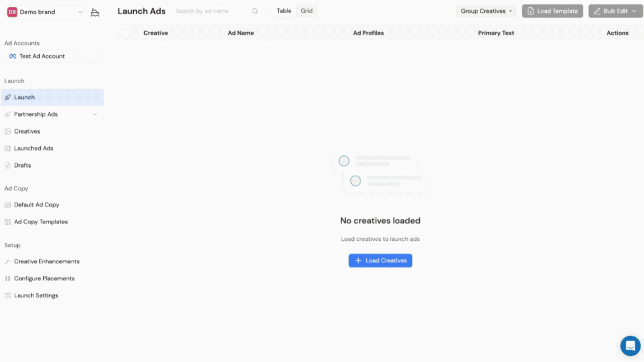The height and width of the screenshot is (362, 644).
Task: Click the No creatives loaded heading
Action: click(x=380, y=221)
